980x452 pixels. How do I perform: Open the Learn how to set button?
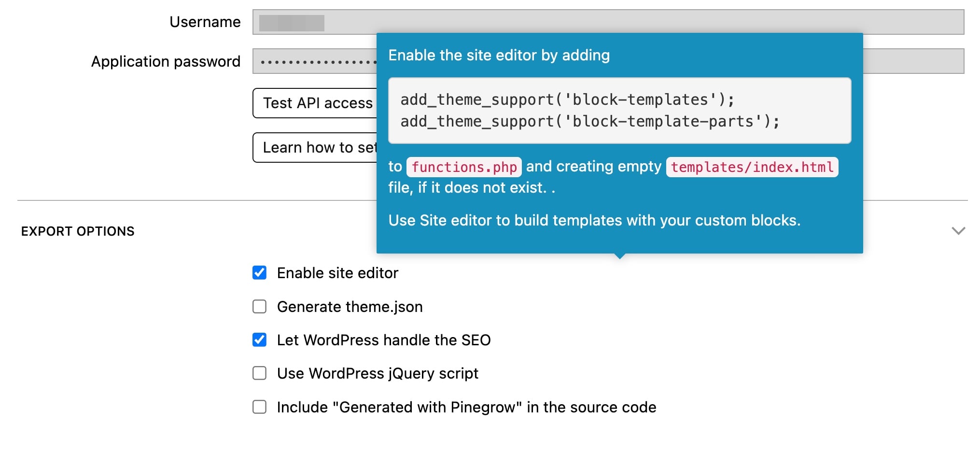(x=315, y=147)
